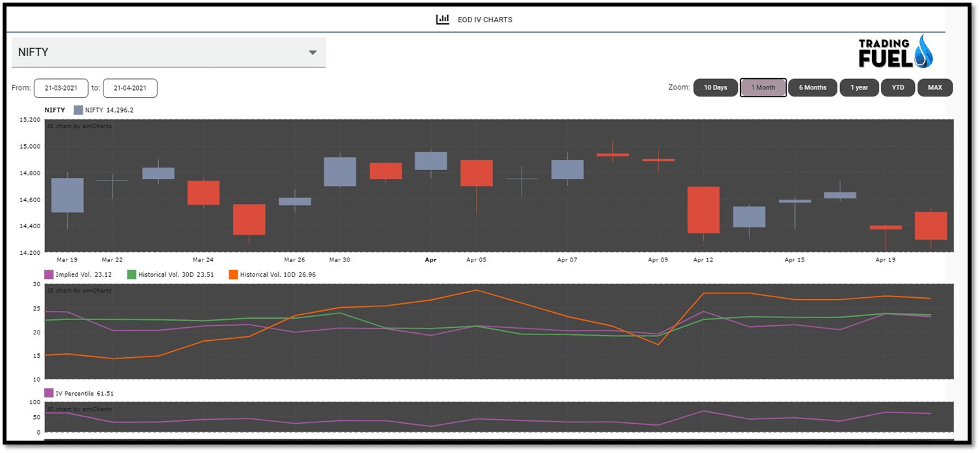Choose the YTD zoom option
Screen dimensions: 980x453
(898, 87)
